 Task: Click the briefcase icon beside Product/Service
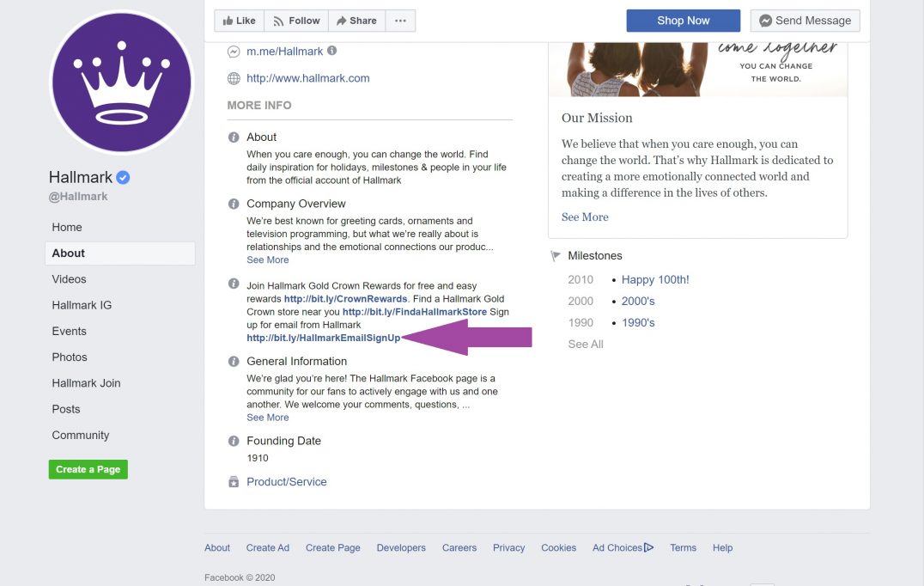(233, 481)
